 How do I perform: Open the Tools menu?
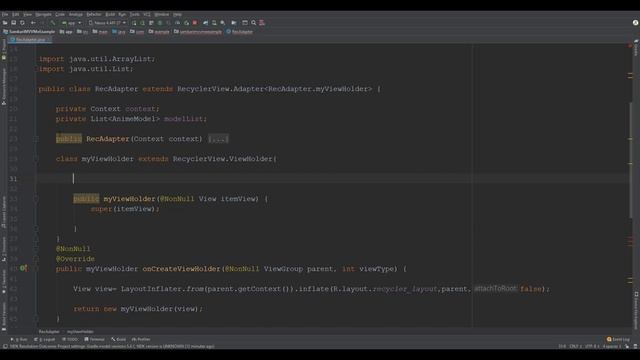pos(134,14)
